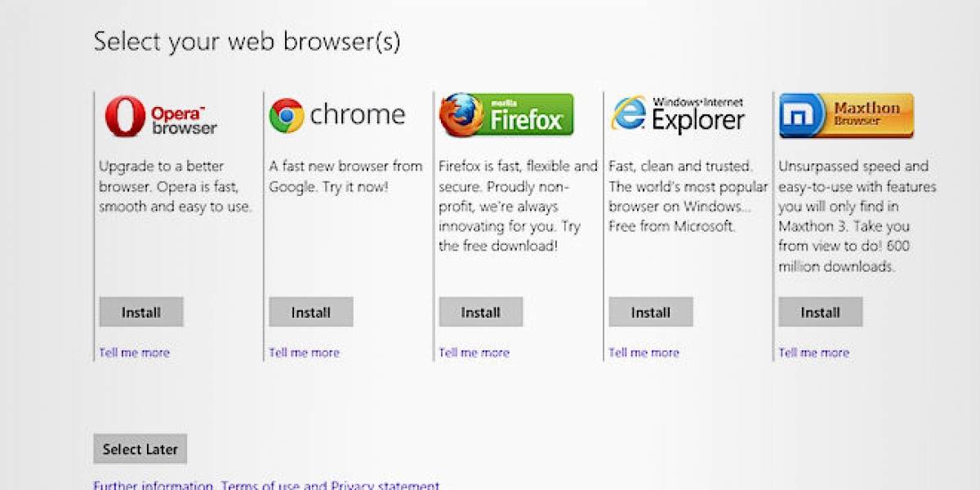Follow 'Tell me more' under Firefox
980x490 pixels.
click(x=474, y=353)
